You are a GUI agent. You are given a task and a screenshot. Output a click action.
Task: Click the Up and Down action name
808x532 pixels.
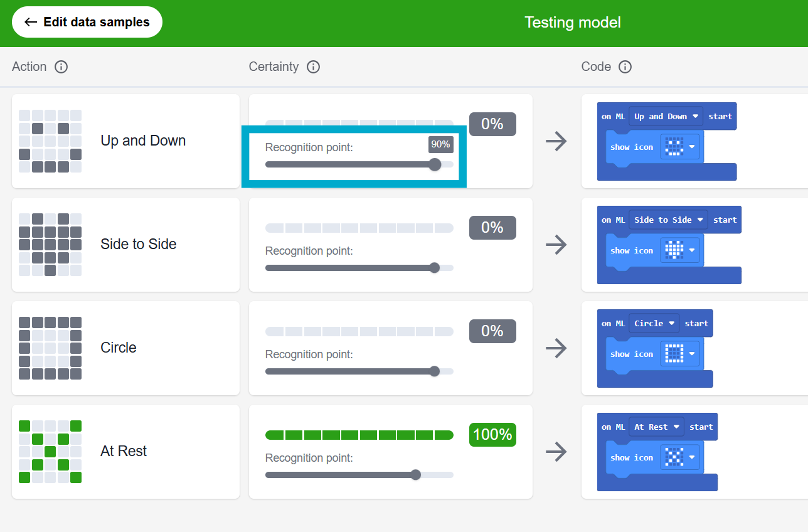coord(143,141)
